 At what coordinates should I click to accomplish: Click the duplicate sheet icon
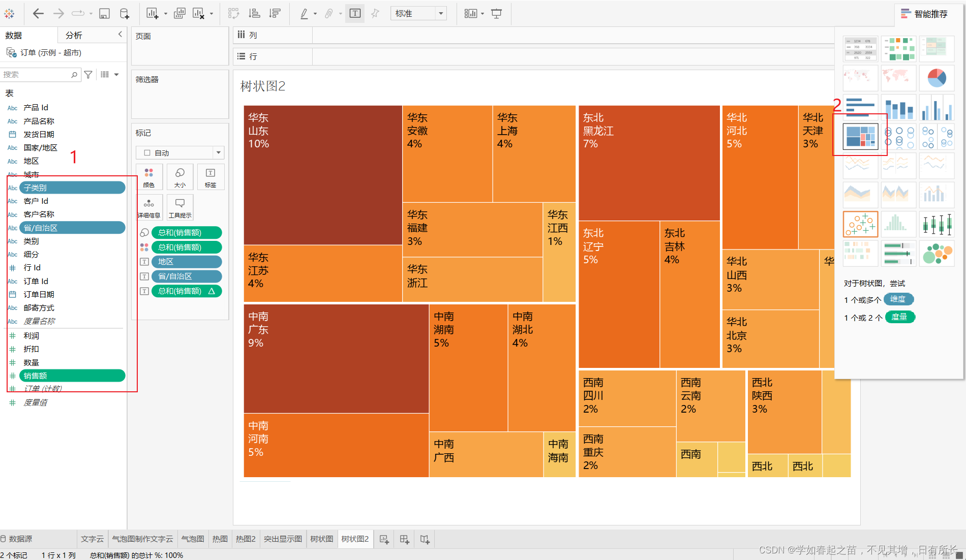pyautogui.click(x=179, y=14)
